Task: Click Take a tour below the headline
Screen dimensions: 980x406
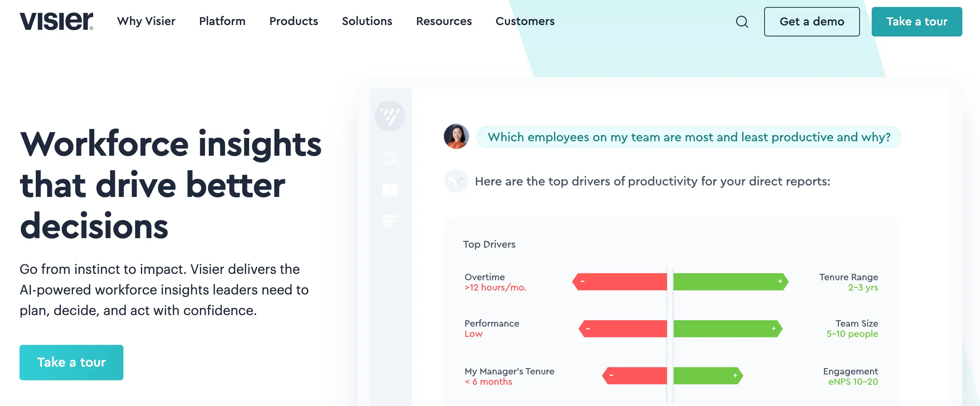Action: coord(71,362)
